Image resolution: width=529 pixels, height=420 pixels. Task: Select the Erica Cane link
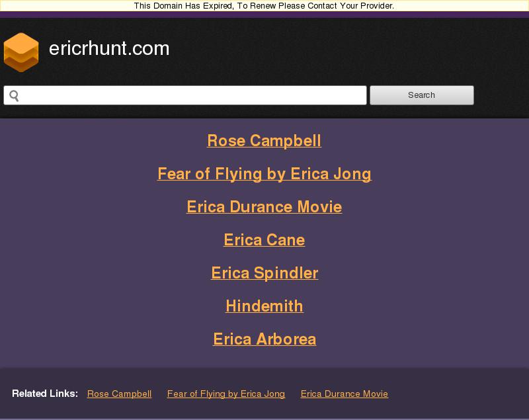coord(264,239)
